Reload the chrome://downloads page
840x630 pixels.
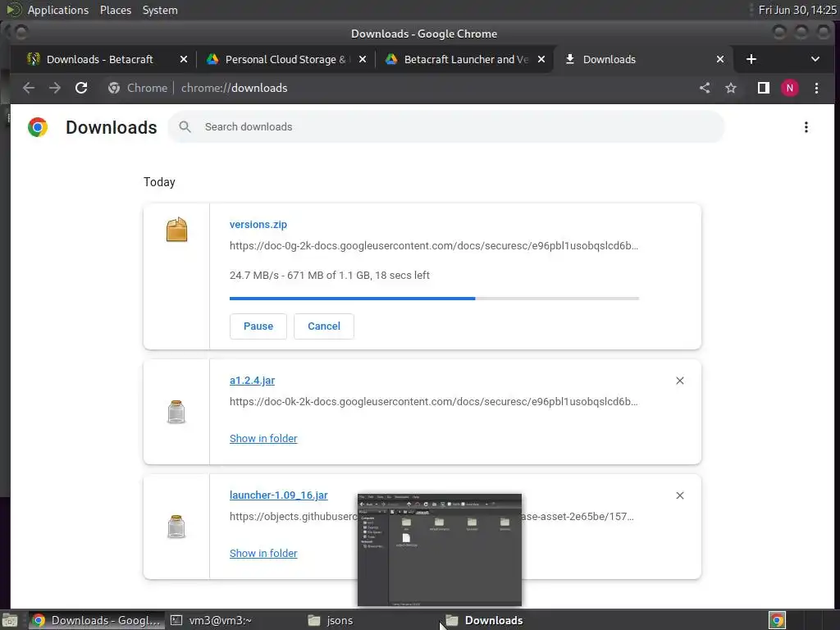click(x=81, y=88)
